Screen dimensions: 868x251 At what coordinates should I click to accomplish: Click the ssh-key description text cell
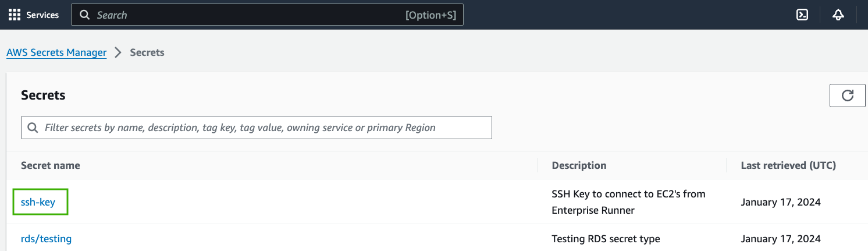628,202
